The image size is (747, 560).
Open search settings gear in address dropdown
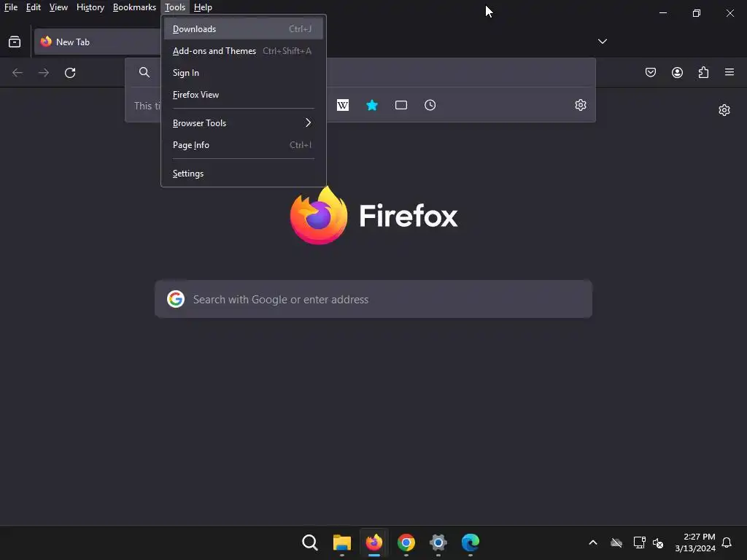tap(580, 105)
